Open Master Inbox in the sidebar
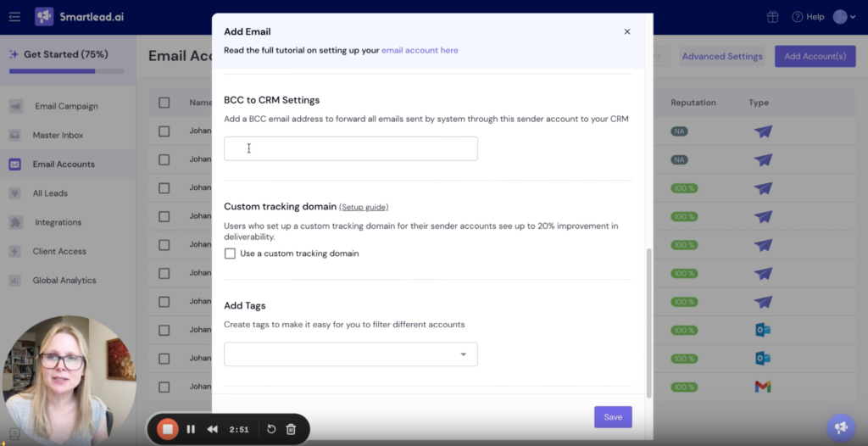The width and height of the screenshot is (868, 446). click(58, 135)
